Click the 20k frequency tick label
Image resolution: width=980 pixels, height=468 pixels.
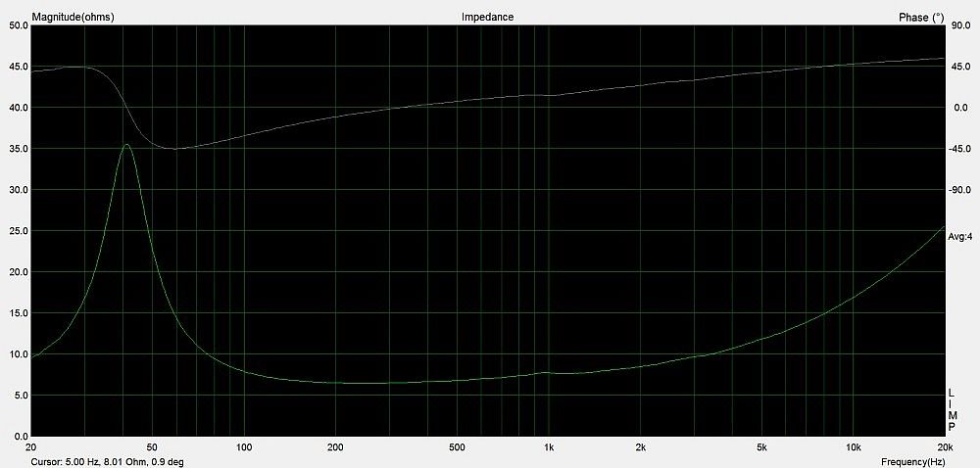pyautogui.click(x=945, y=447)
